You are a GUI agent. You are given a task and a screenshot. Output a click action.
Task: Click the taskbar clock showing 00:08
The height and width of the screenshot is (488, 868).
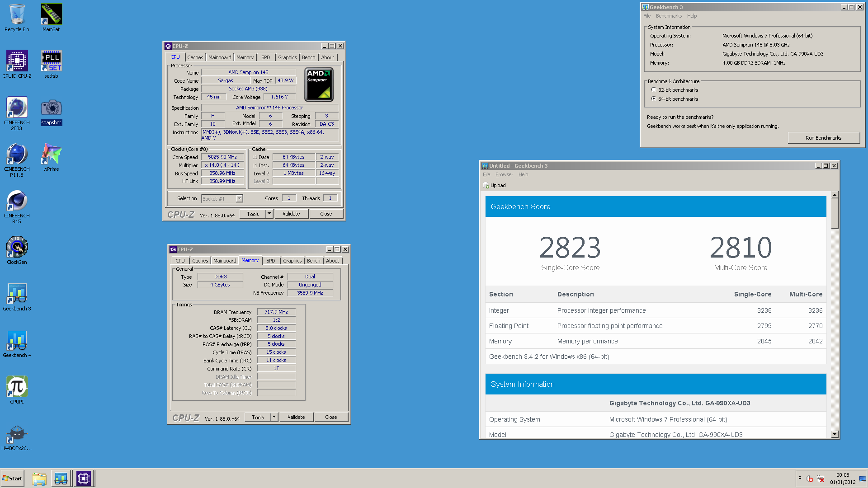843,479
